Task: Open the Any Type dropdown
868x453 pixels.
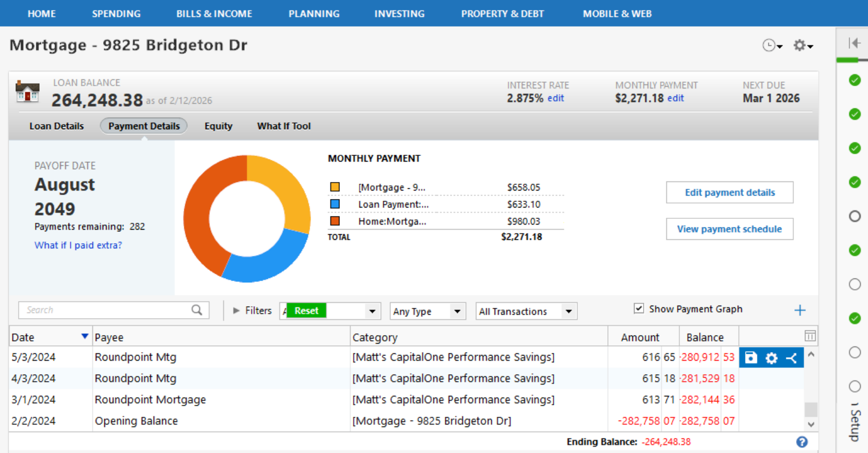Action: coord(428,311)
